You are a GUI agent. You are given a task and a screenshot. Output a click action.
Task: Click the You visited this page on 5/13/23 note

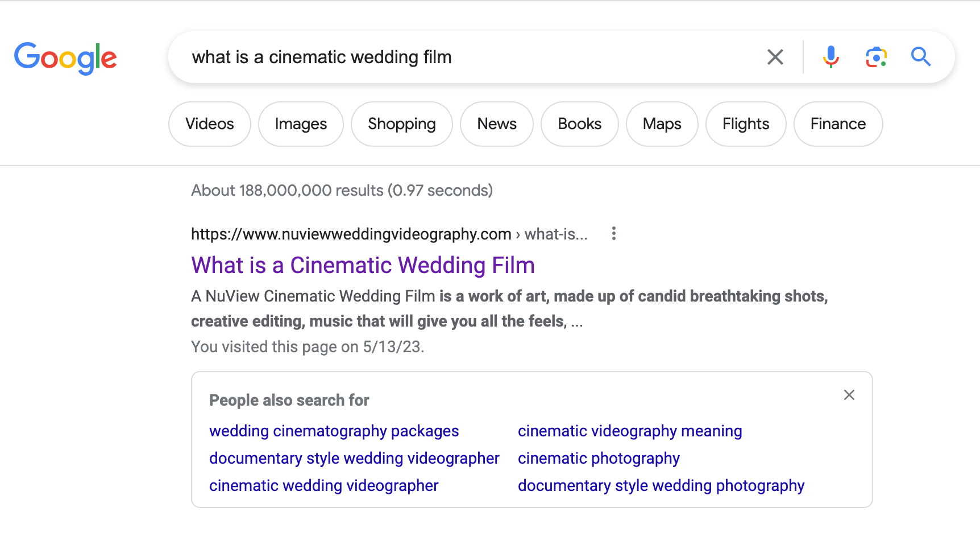click(308, 346)
